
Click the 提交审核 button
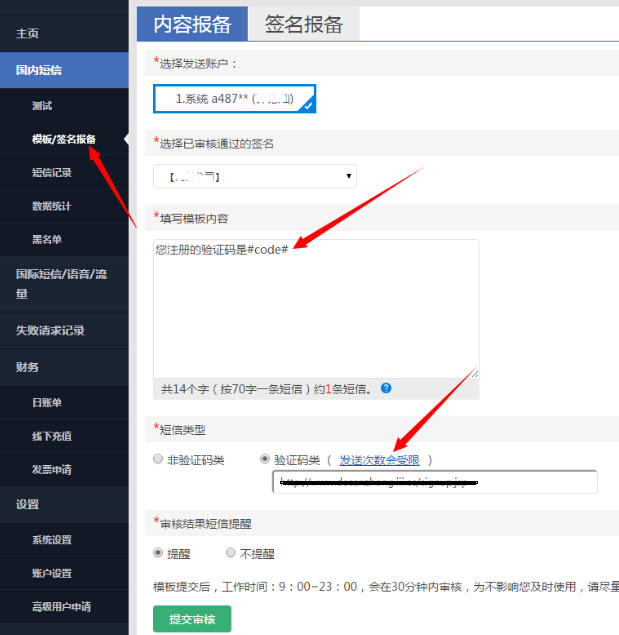click(x=192, y=619)
